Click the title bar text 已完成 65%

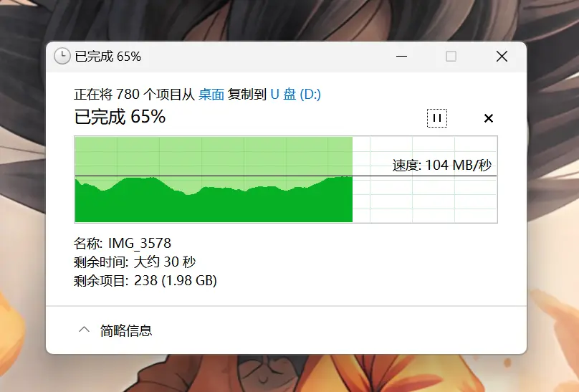click(107, 57)
